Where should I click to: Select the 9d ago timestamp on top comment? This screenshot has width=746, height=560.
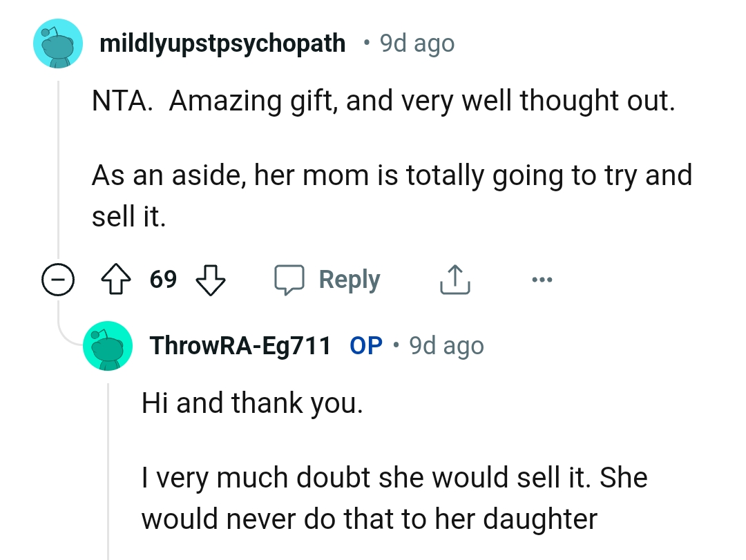click(414, 42)
